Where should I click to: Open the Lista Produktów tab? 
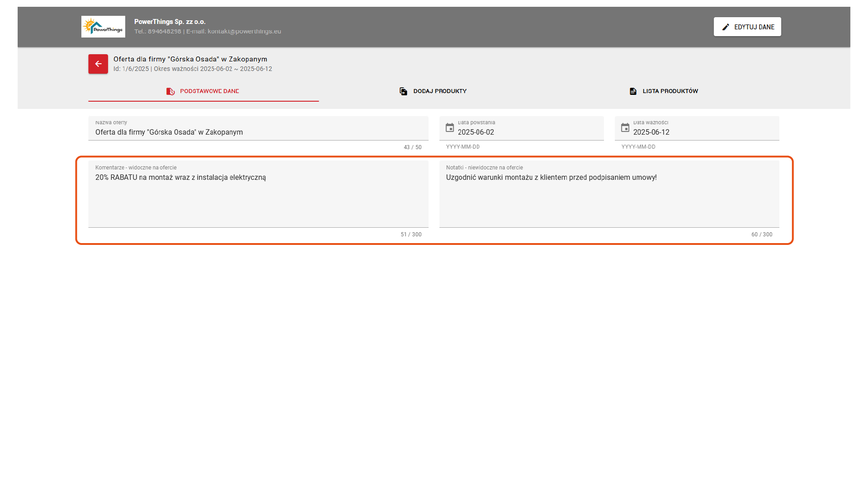coord(670,91)
